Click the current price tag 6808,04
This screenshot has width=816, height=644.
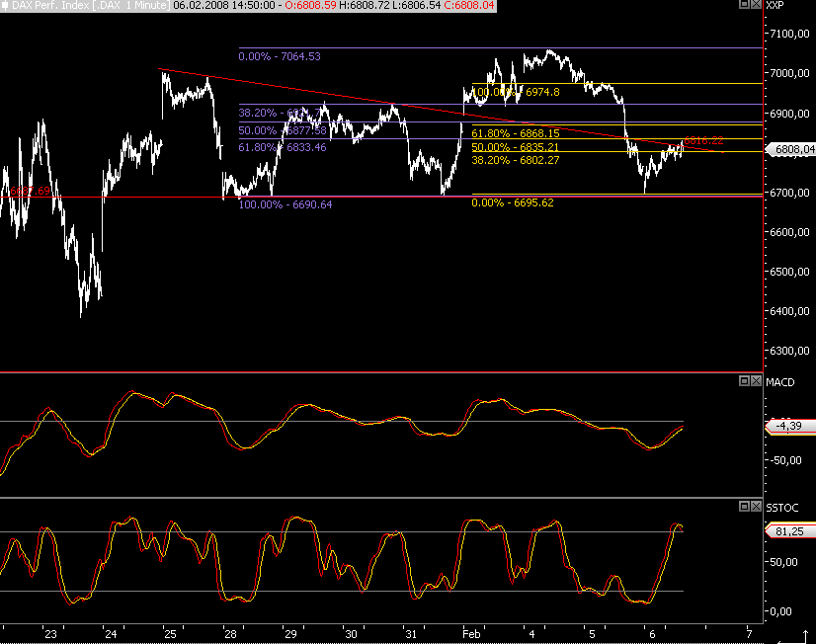coord(791,150)
